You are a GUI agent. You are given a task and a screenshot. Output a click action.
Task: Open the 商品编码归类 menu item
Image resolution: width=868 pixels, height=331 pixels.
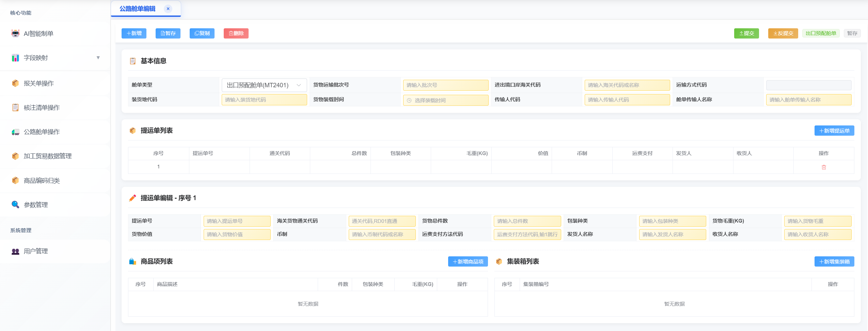55,180
